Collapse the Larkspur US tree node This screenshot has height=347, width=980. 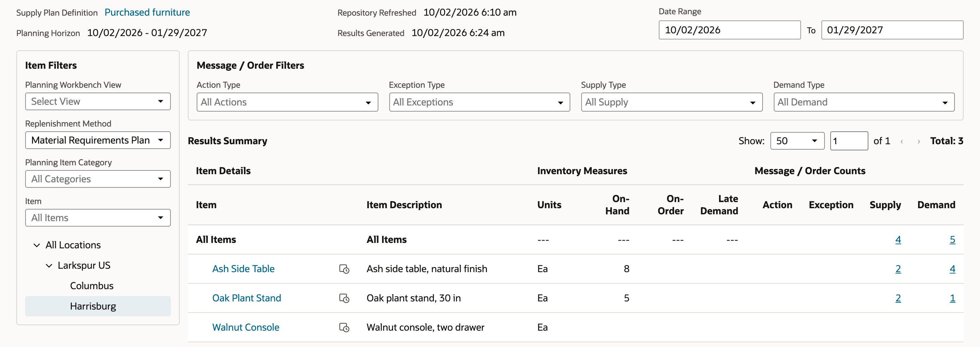[x=49, y=266]
